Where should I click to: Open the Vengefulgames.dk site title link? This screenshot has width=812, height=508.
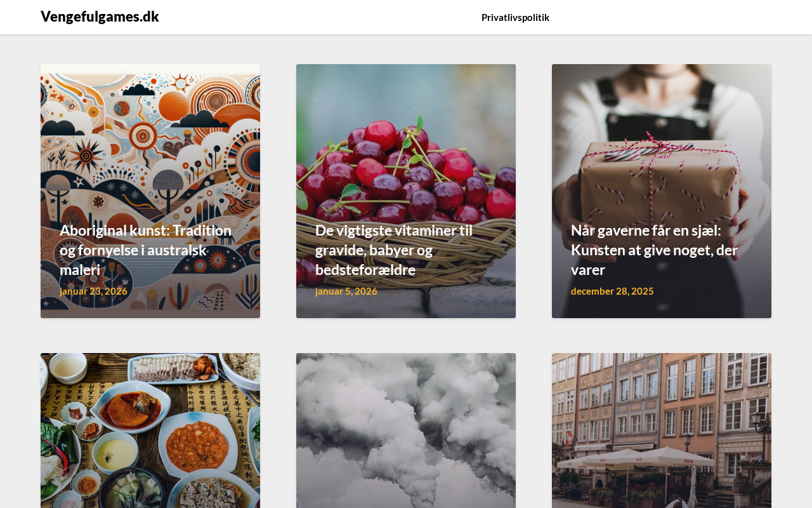(x=100, y=17)
